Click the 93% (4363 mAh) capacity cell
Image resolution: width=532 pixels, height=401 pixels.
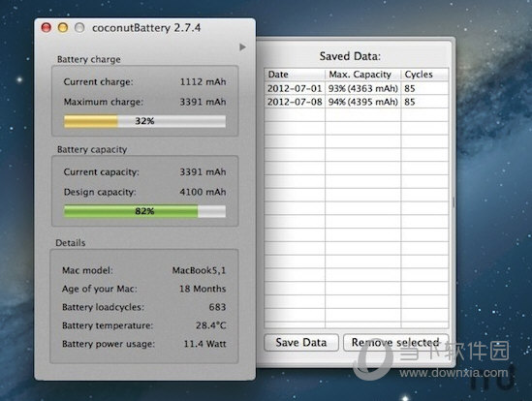pyautogui.click(x=362, y=88)
